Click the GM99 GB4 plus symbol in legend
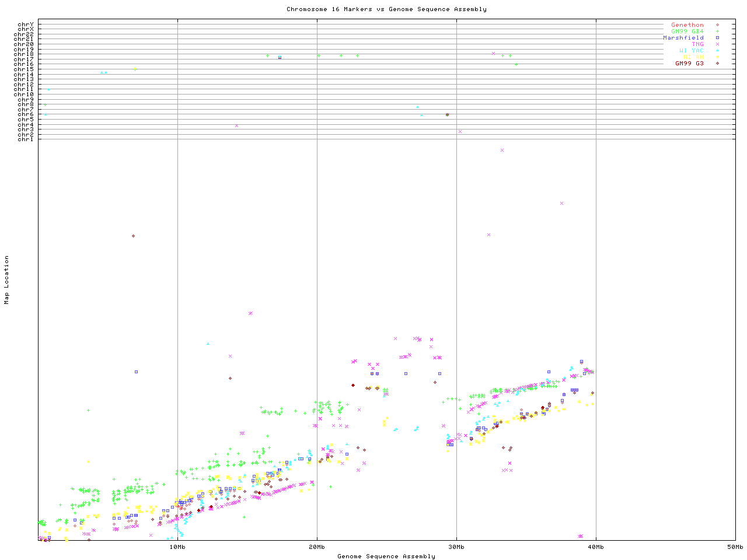 point(717,32)
